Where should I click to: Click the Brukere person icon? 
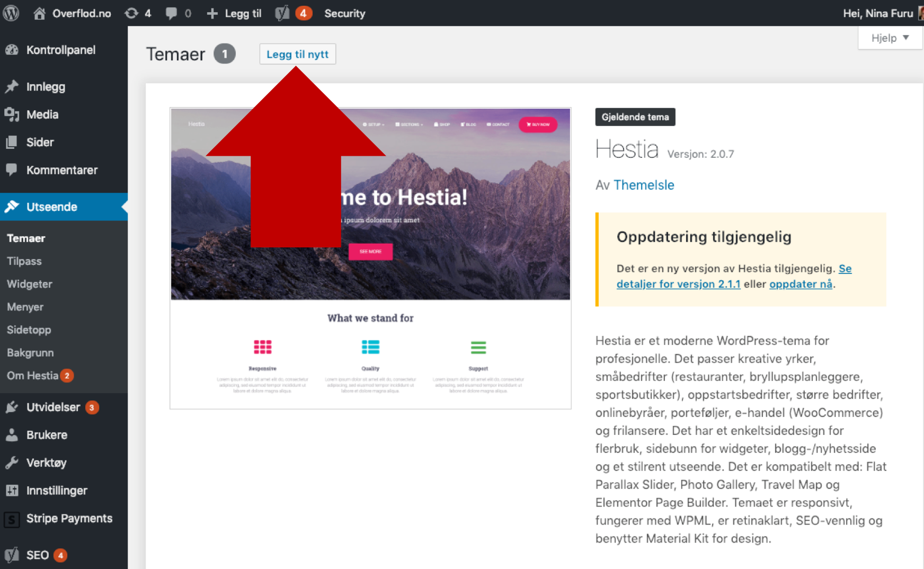pos(12,435)
